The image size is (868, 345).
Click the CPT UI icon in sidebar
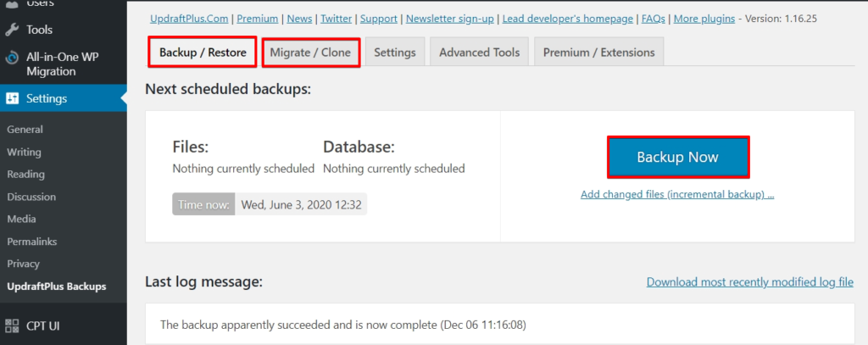pos(12,326)
